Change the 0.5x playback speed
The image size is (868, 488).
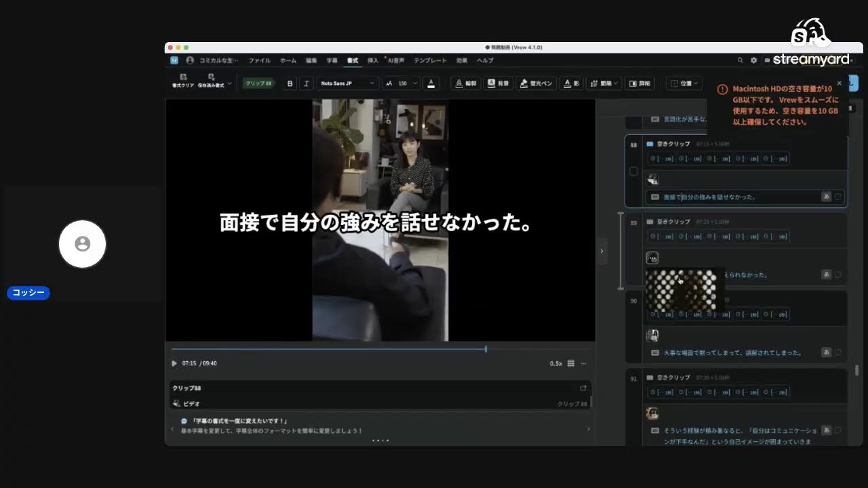point(555,363)
